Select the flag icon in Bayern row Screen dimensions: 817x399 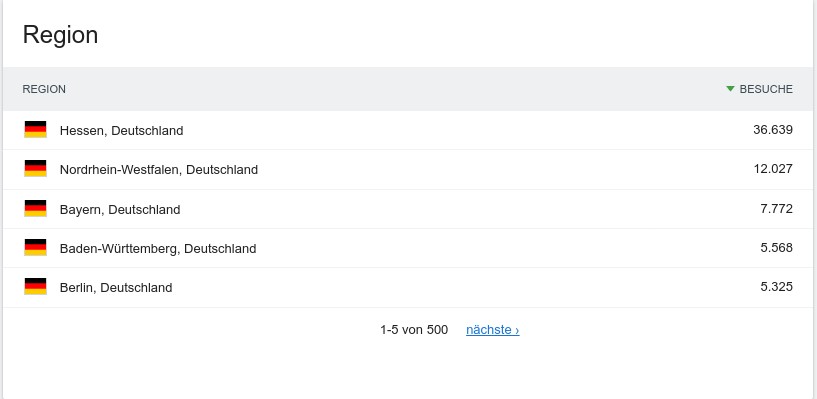pos(35,208)
